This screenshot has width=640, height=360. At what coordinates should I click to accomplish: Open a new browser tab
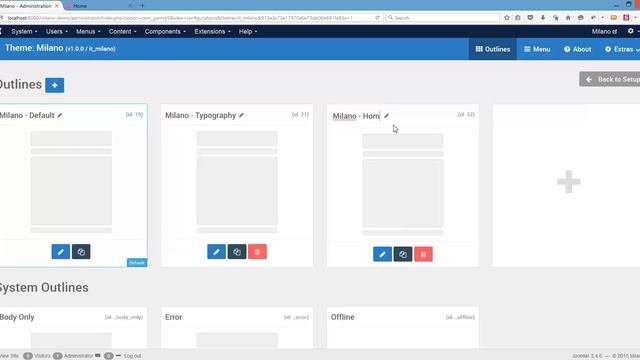142,6
